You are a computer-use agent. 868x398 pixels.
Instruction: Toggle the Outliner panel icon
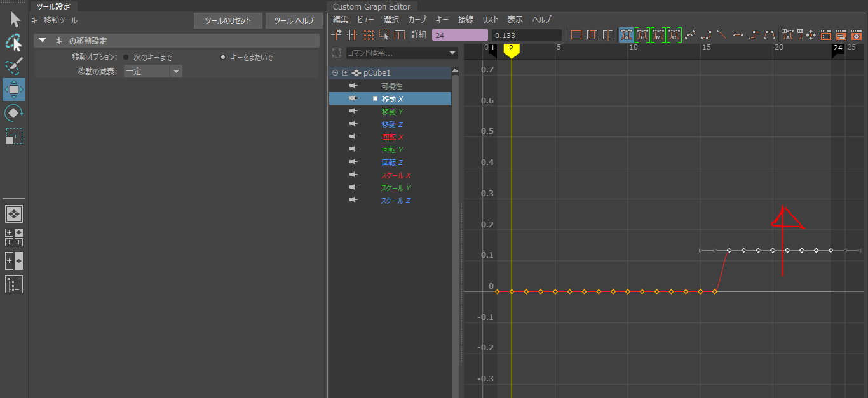(14, 284)
